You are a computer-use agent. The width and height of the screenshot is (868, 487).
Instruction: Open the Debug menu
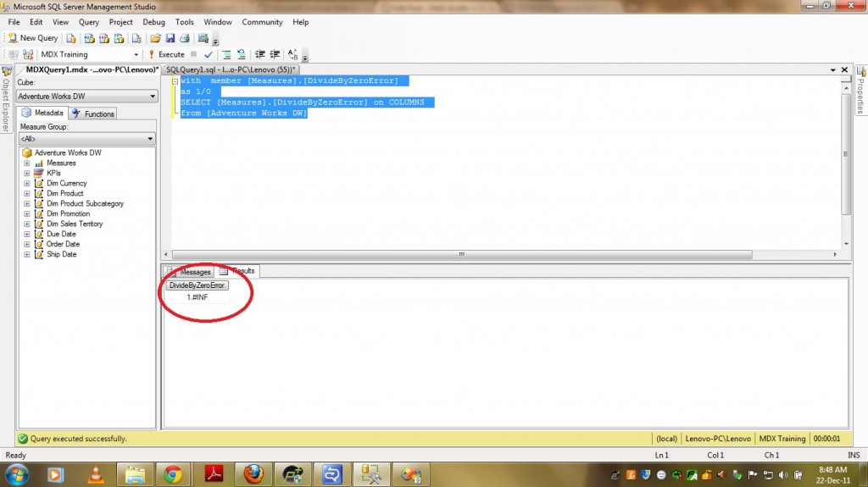tap(153, 22)
